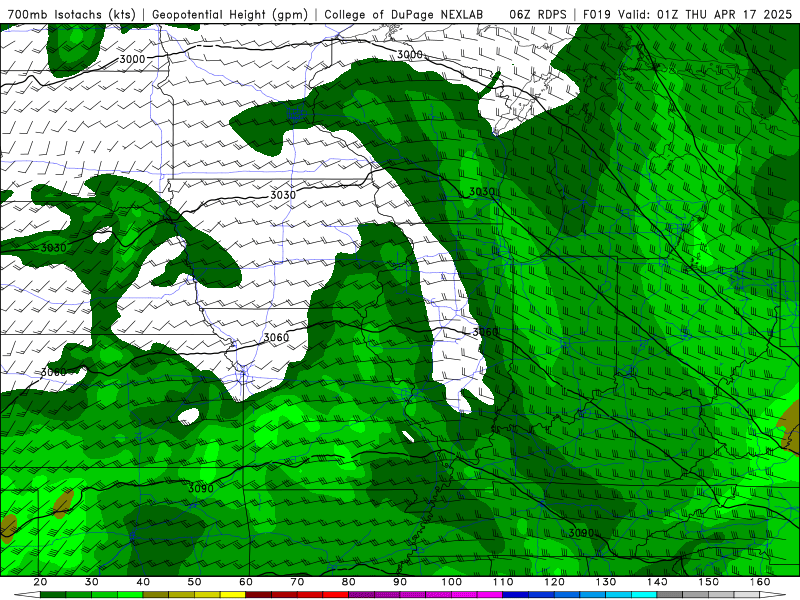Click the bright yellow swatch ending at 60

pyautogui.click(x=233, y=595)
